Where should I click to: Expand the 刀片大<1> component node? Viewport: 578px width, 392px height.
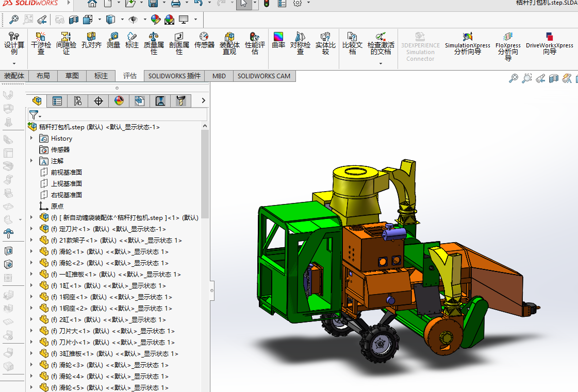click(x=31, y=331)
